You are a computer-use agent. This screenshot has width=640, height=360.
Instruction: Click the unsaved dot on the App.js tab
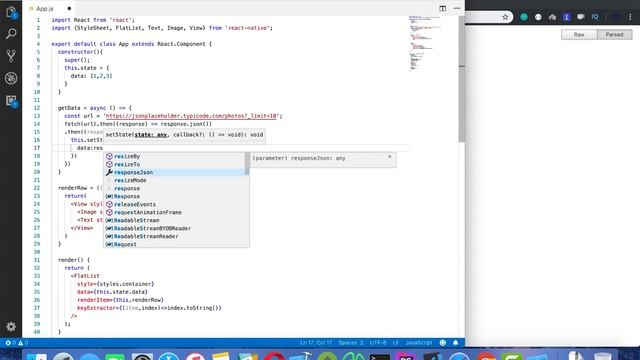(x=69, y=9)
